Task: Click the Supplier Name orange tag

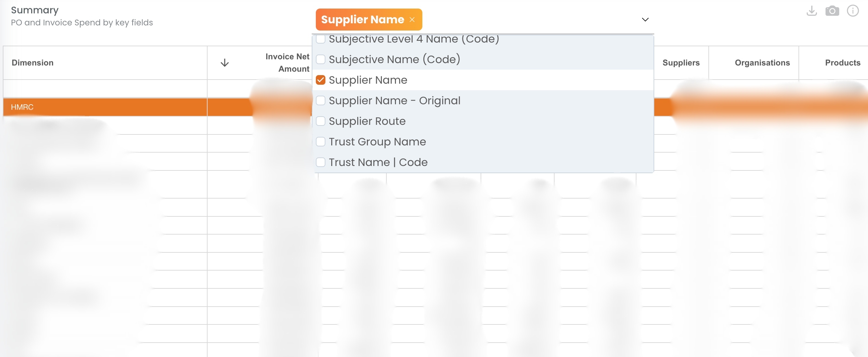Action: (x=362, y=20)
